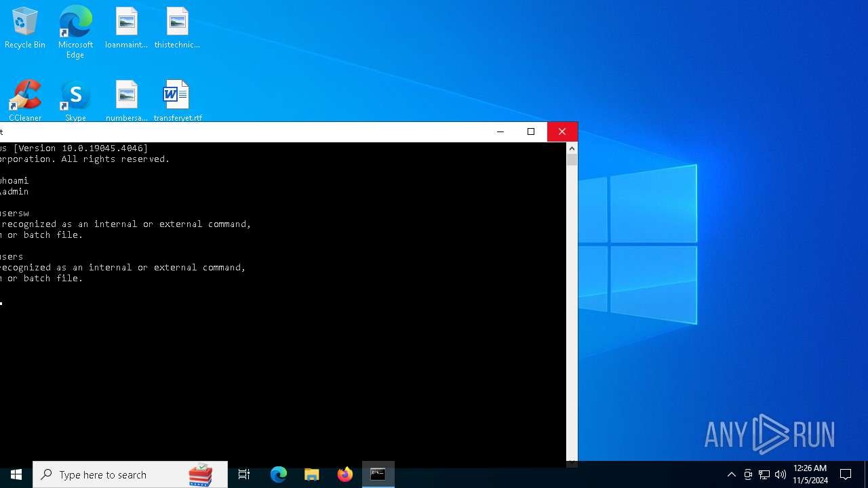Viewport: 868px width, 488px height.
Task: Select the transferyet.rtf document icon
Action: coord(177,100)
